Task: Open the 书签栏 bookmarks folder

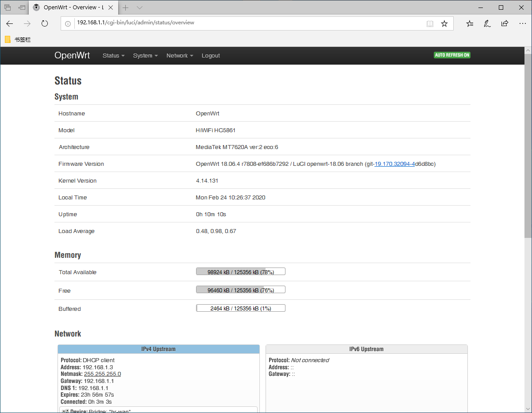Action: coord(18,39)
